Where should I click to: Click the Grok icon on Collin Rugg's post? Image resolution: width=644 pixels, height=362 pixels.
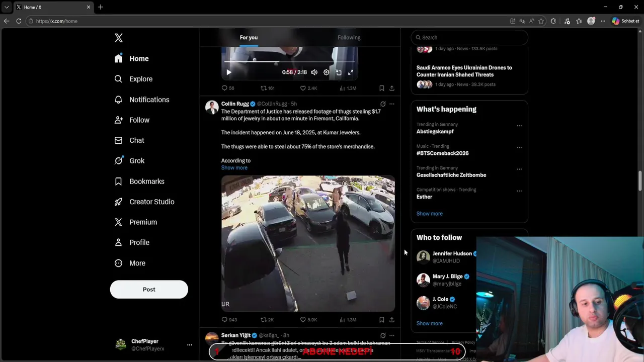(383, 104)
